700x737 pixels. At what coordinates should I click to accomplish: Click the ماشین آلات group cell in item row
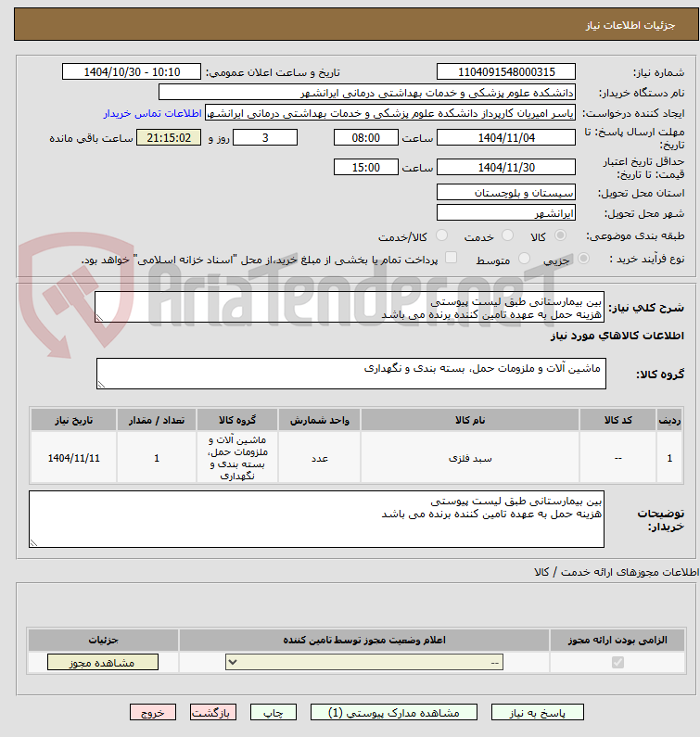[x=237, y=458]
